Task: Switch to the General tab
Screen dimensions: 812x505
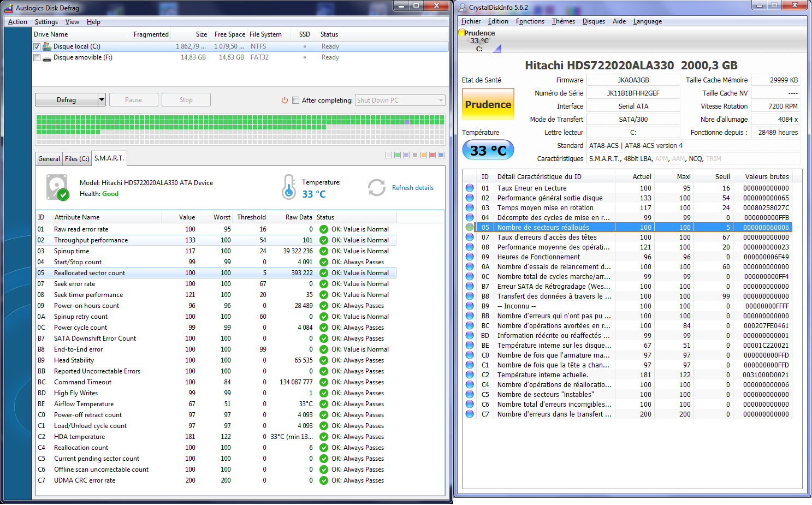Action: coord(49,159)
